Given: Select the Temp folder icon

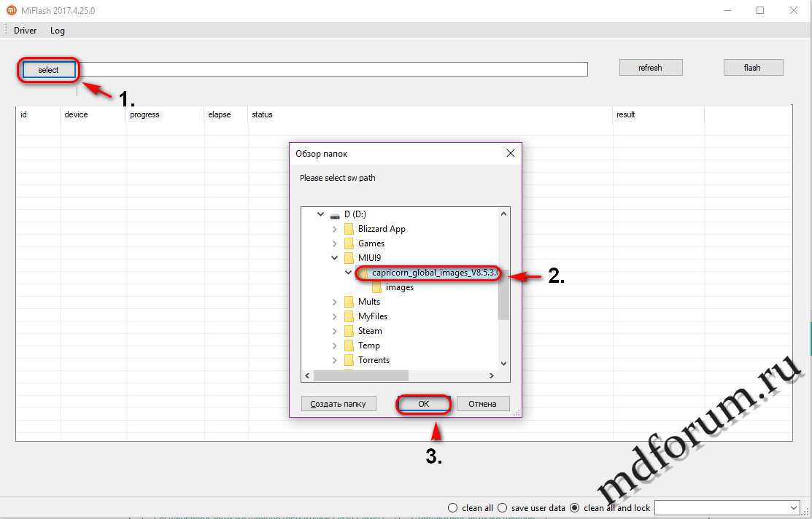Looking at the screenshot, I should click(349, 345).
